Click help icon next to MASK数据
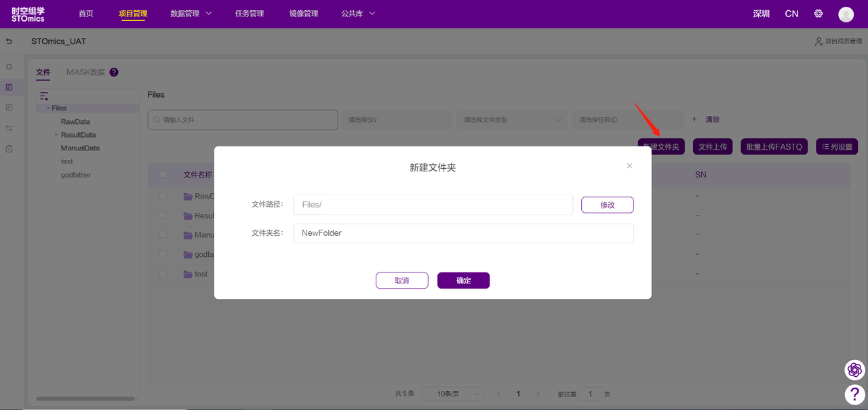 pyautogui.click(x=114, y=73)
